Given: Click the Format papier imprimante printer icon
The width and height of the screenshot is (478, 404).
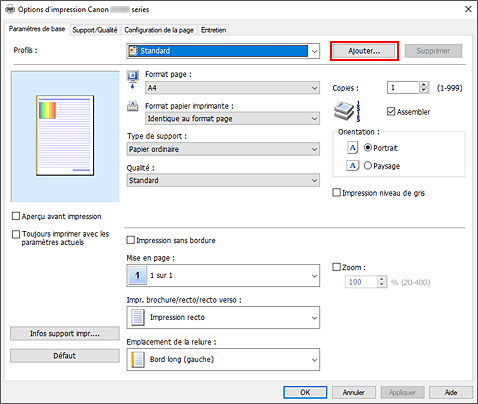Looking at the screenshot, I should coord(133,106).
